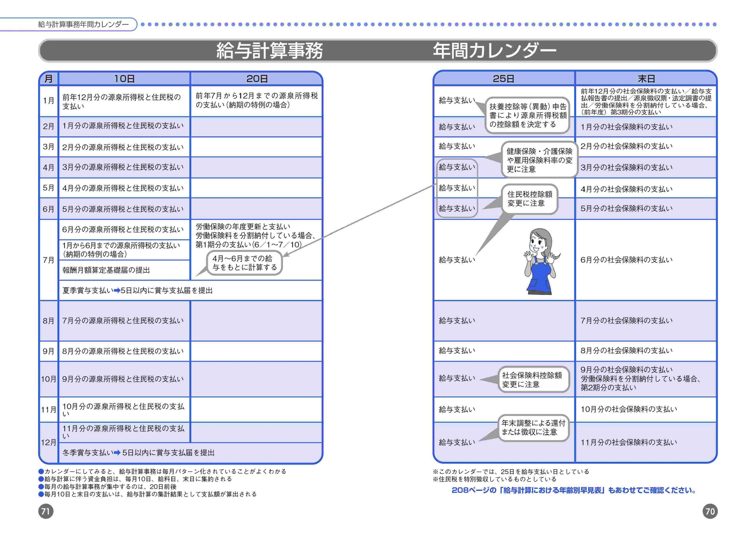756x535 pixels.
Task: Click bullet note 給与計算に伴う資金負担は
Action: [x=135, y=479]
